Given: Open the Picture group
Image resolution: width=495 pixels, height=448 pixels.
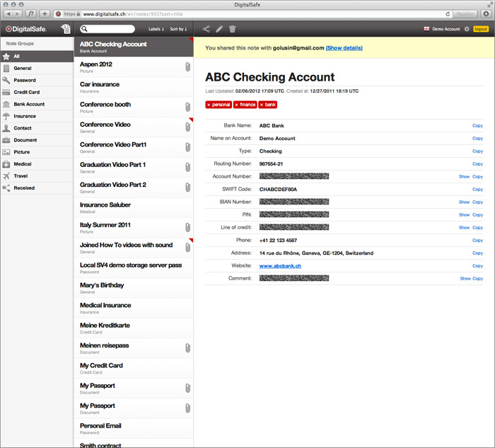Looking at the screenshot, I should click(x=37, y=152).
